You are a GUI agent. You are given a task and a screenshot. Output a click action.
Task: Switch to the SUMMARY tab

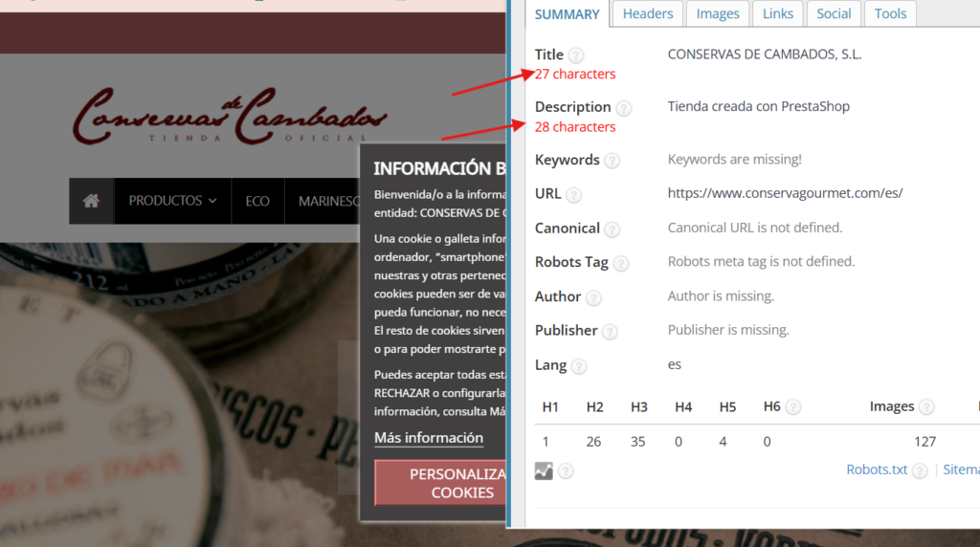(x=567, y=13)
